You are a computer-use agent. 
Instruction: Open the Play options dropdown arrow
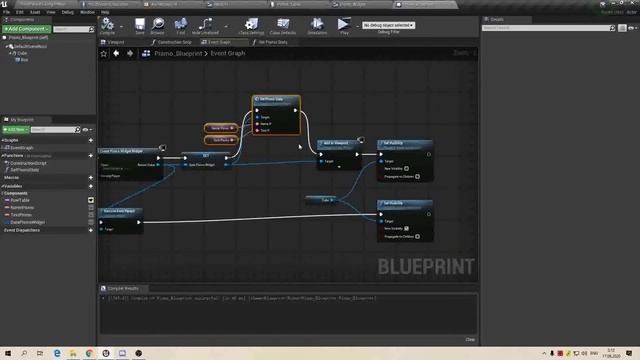[357, 27]
